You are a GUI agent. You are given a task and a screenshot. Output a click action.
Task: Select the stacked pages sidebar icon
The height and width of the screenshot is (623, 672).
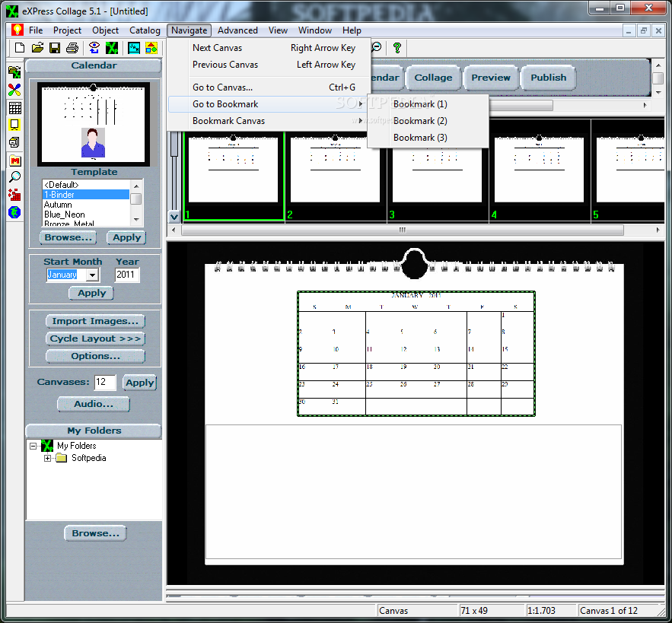pos(14,142)
